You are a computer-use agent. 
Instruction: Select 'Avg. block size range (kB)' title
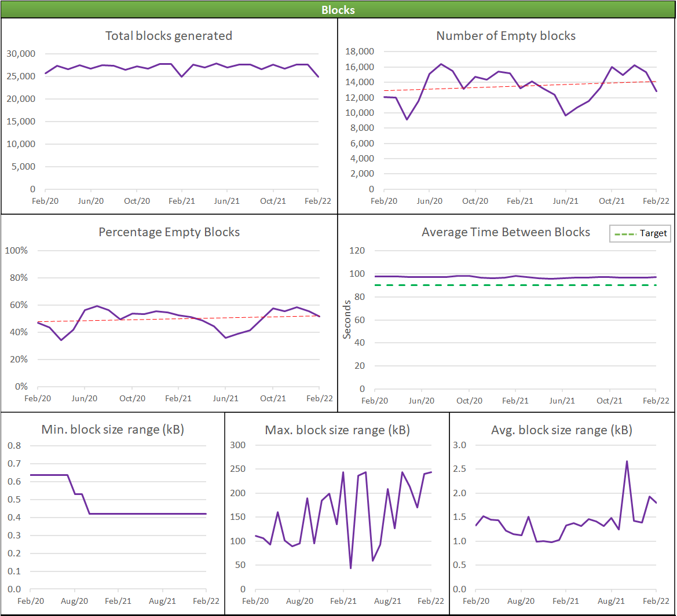561,430
